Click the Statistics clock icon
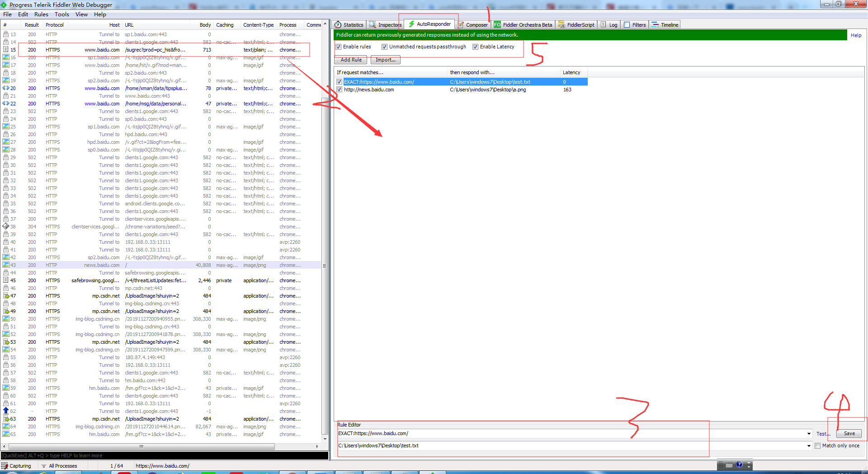The width and height of the screenshot is (868, 474). click(337, 24)
